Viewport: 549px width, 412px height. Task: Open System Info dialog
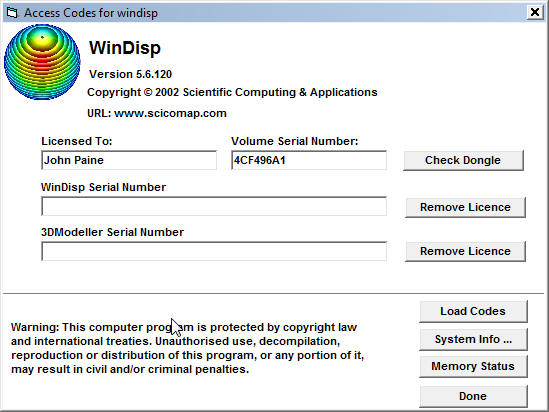pos(473,339)
